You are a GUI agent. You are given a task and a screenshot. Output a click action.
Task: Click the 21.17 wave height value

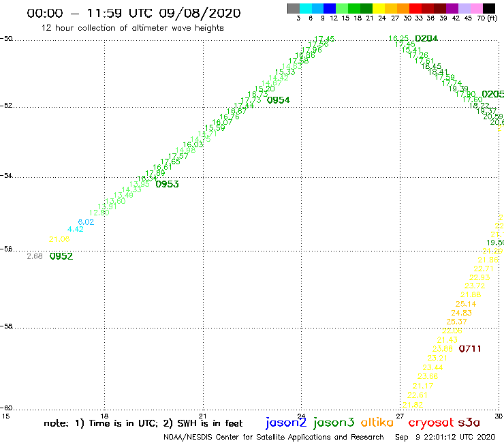[423, 386]
